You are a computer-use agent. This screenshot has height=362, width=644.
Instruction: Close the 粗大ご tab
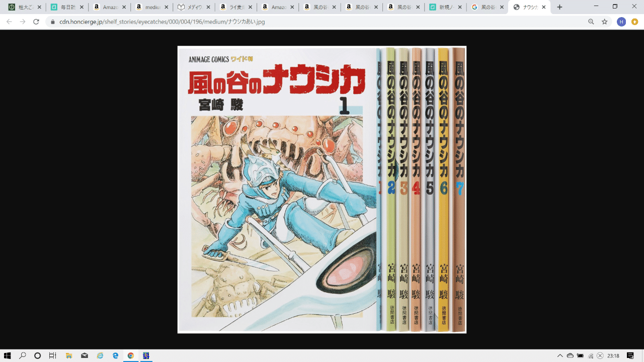click(40, 7)
